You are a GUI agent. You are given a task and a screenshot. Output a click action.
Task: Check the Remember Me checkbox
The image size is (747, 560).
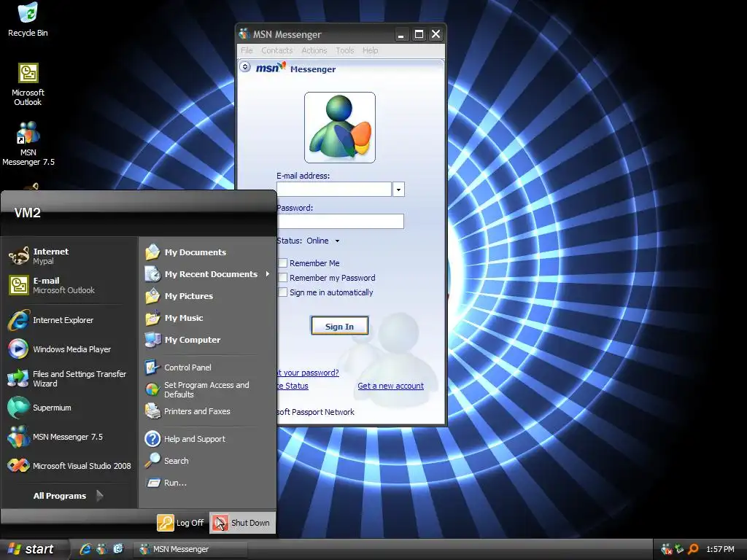(282, 262)
